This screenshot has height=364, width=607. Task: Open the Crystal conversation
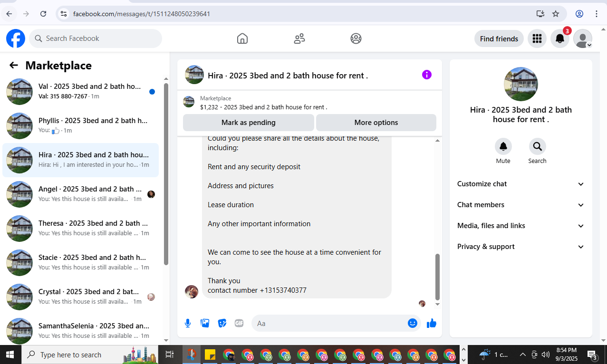click(81, 297)
